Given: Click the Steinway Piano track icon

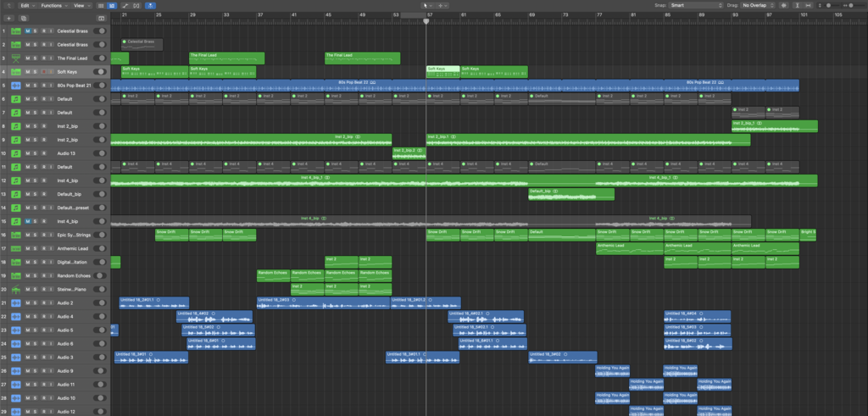Looking at the screenshot, I should [x=16, y=289].
